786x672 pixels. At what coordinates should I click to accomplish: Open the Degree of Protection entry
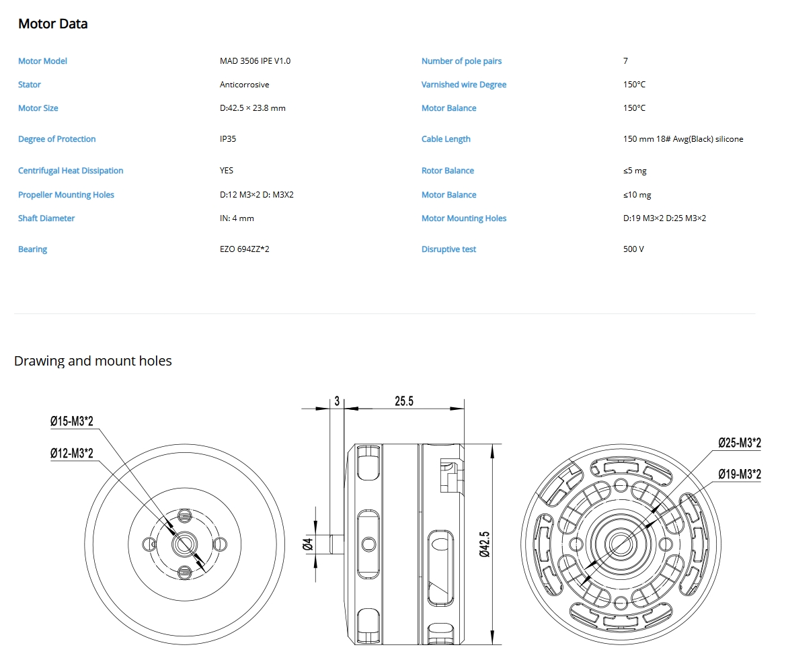tap(57, 139)
